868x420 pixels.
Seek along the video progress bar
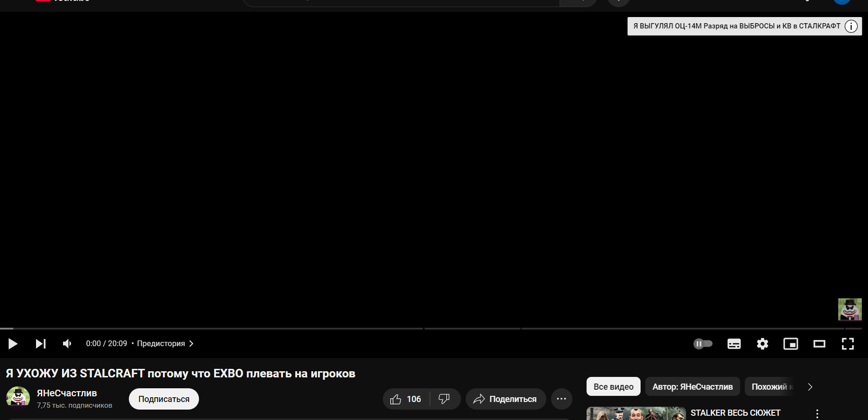431,328
